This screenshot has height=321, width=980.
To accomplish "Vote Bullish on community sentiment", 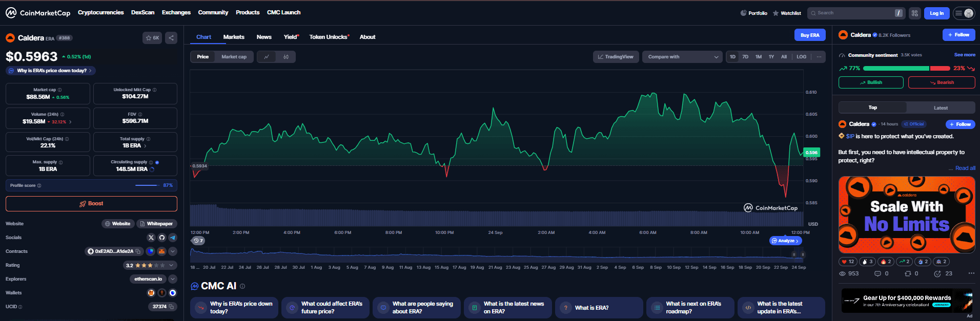I will (x=871, y=82).
